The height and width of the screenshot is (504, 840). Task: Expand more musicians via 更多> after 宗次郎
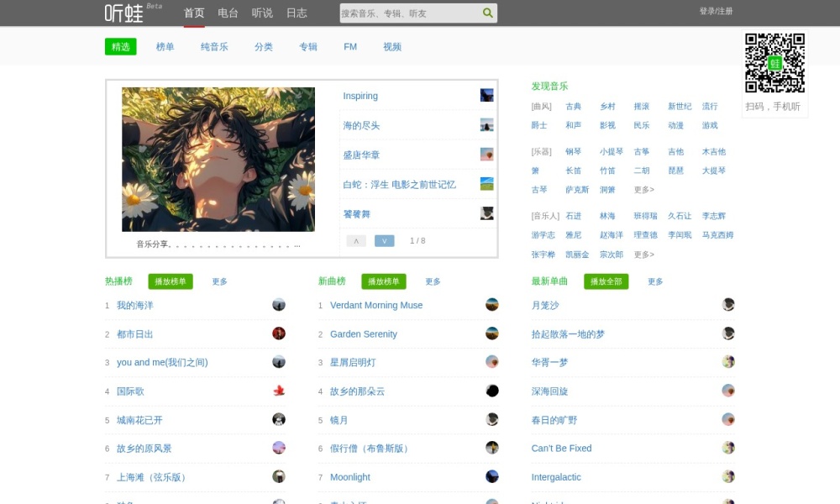tap(643, 255)
